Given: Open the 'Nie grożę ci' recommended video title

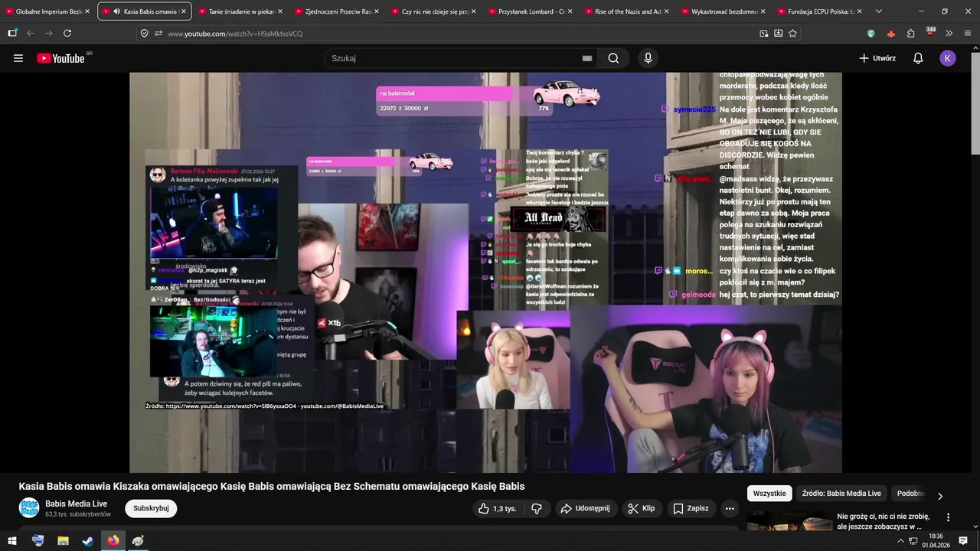Looking at the screenshot, I should click(883, 521).
